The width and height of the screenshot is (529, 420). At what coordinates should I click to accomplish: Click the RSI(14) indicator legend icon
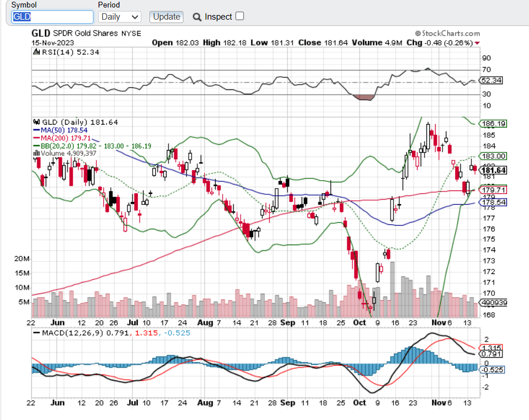click(x=36, y=52)
